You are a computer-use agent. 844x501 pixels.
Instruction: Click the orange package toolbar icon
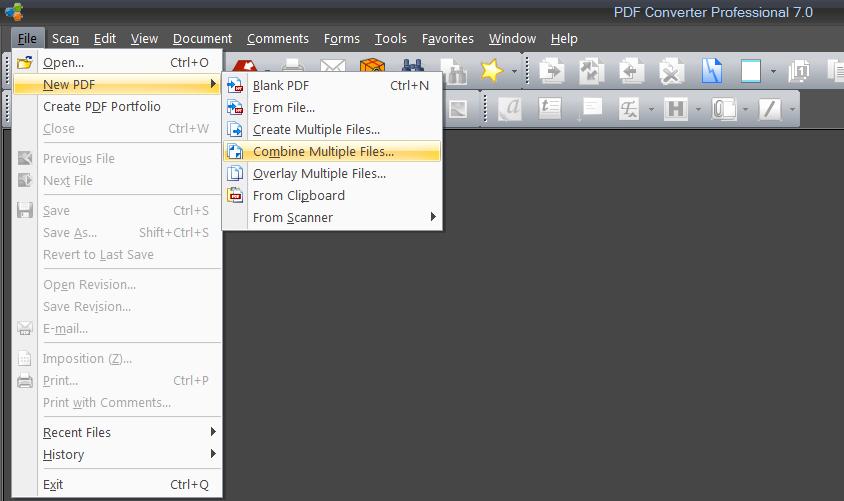pos(372,65)
